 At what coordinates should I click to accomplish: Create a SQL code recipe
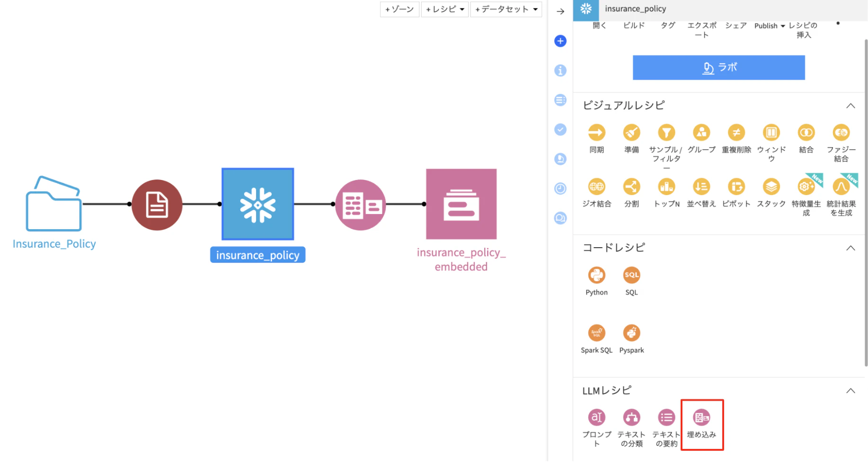pos(631,275)
